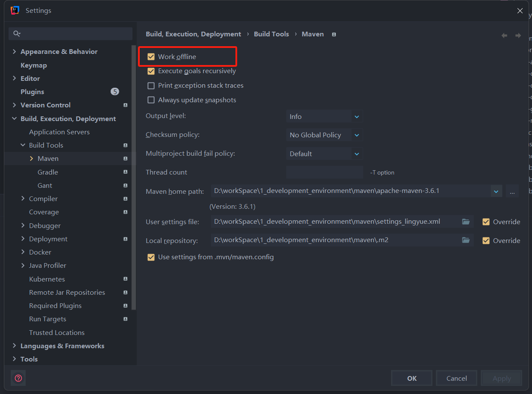Click the back navigation arrow
This screenshot has height=394, width=532.
pyautogui.click(x=504, y=36)
